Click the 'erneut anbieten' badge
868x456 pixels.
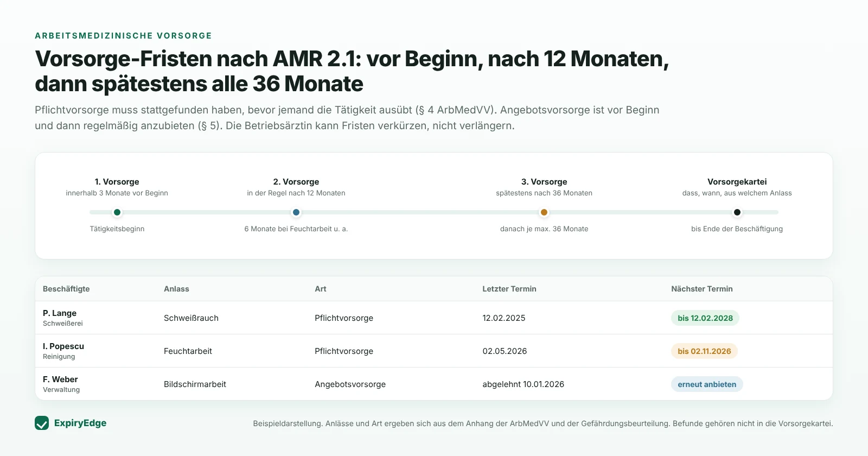[707, 384]
